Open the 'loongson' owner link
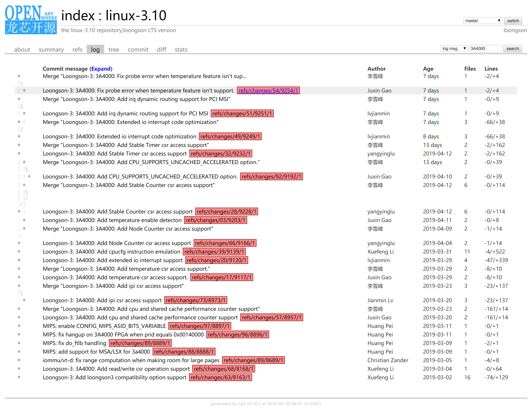The image size is (532, 411). (x=515, y=30)
